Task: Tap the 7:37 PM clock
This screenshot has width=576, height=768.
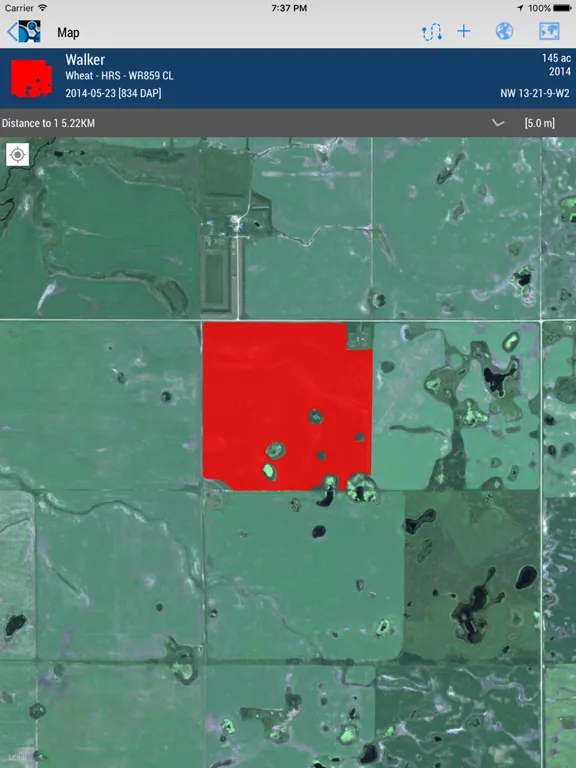Action: click(x=289, y=8)
